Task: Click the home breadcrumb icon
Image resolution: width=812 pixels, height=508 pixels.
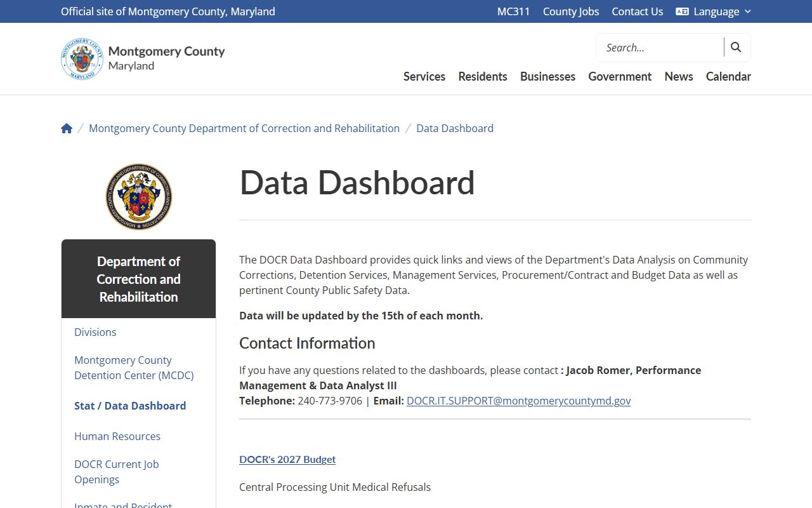Action: 67,128
